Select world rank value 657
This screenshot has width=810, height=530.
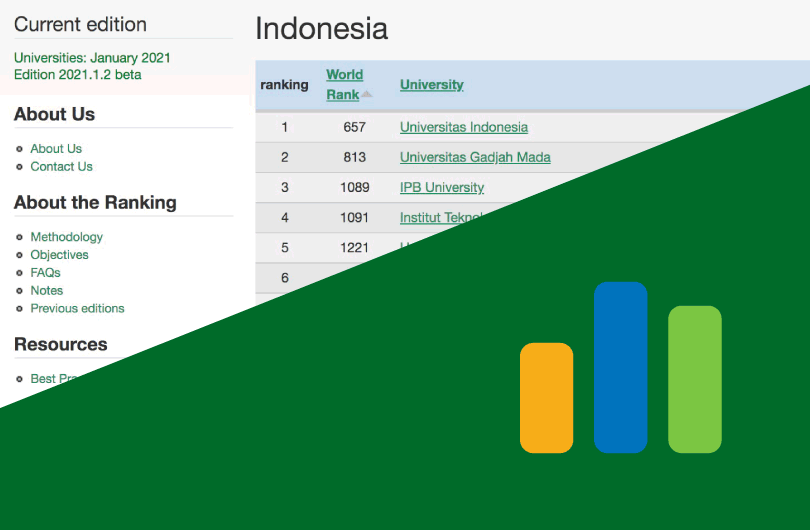[354, 127]
